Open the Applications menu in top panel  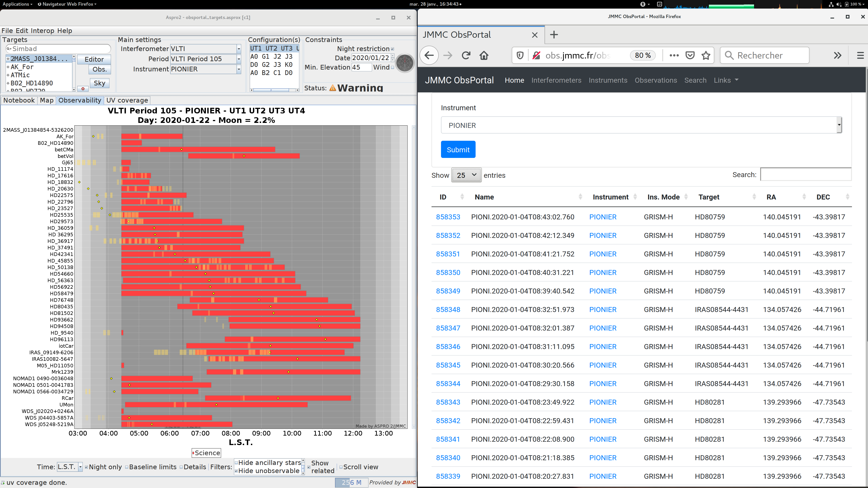pyautogui.click(x=17, y=4)
